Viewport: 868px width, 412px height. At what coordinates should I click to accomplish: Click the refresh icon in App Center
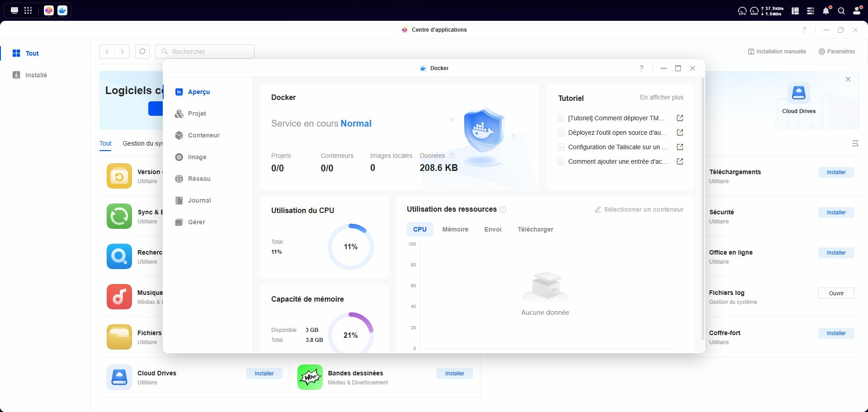142,52
